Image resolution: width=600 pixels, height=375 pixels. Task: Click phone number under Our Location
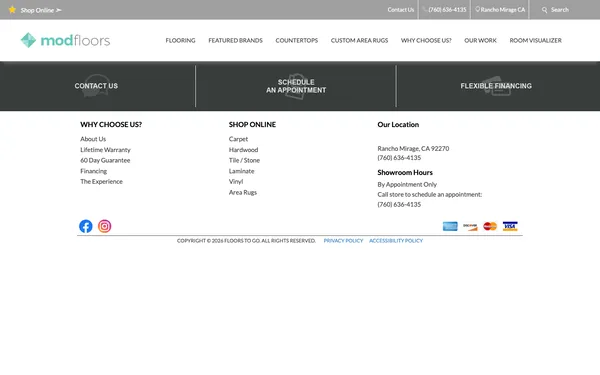[399, 158]
